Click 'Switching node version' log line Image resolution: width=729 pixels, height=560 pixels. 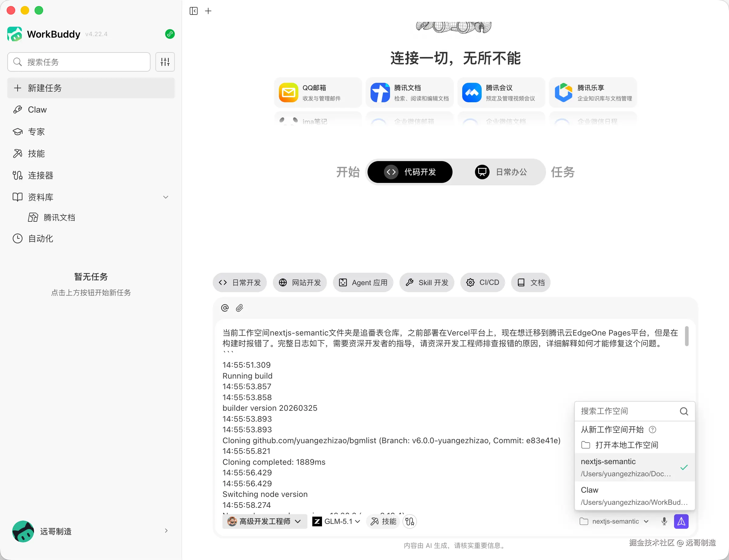[x=265, y=494]
